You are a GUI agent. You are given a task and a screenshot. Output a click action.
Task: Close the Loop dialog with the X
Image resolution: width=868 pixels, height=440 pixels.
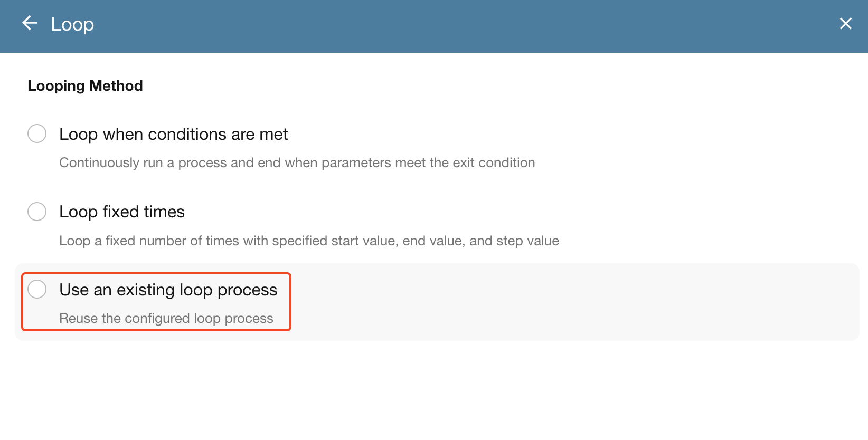pos(845,24)
